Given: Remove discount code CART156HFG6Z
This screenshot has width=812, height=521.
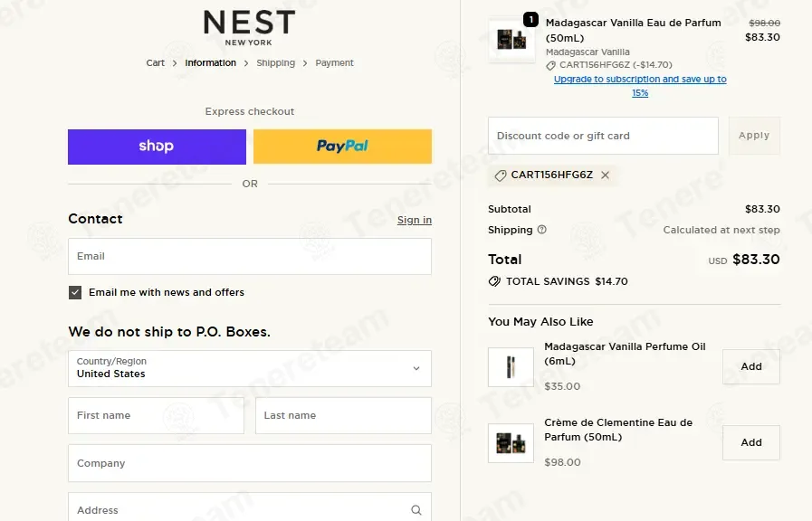Looking at the screenshot, I should pyautogui.click(x=605, y=175).
